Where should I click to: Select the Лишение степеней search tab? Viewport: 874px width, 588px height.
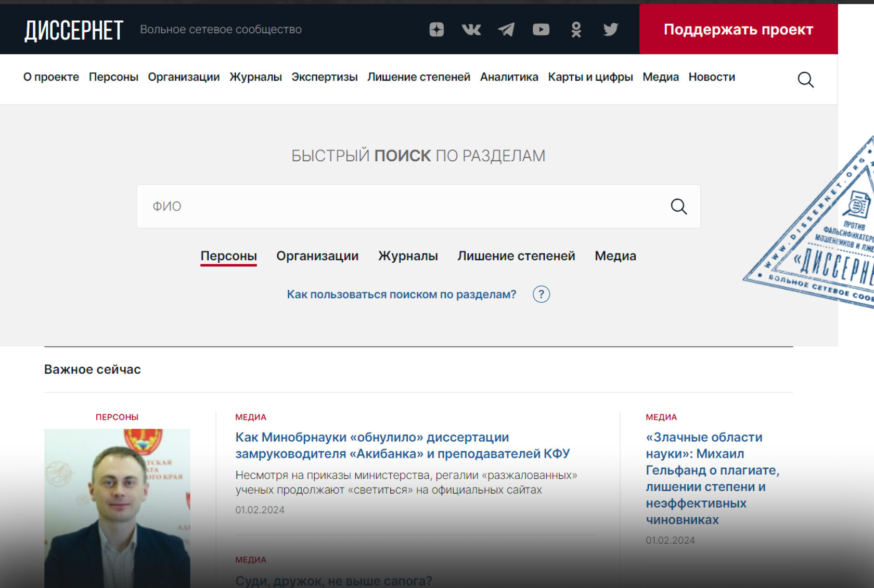click(516, 256)
